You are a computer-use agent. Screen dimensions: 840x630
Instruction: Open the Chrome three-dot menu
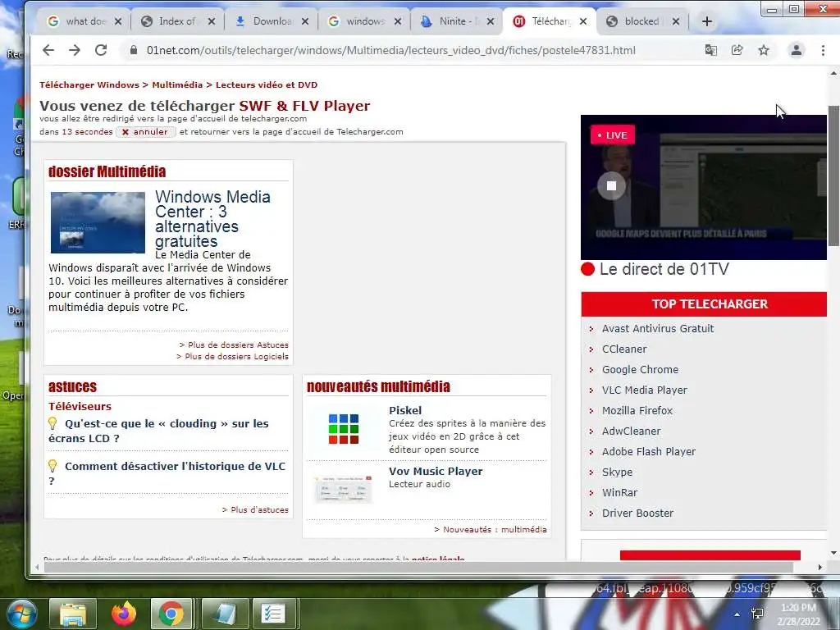823,50
